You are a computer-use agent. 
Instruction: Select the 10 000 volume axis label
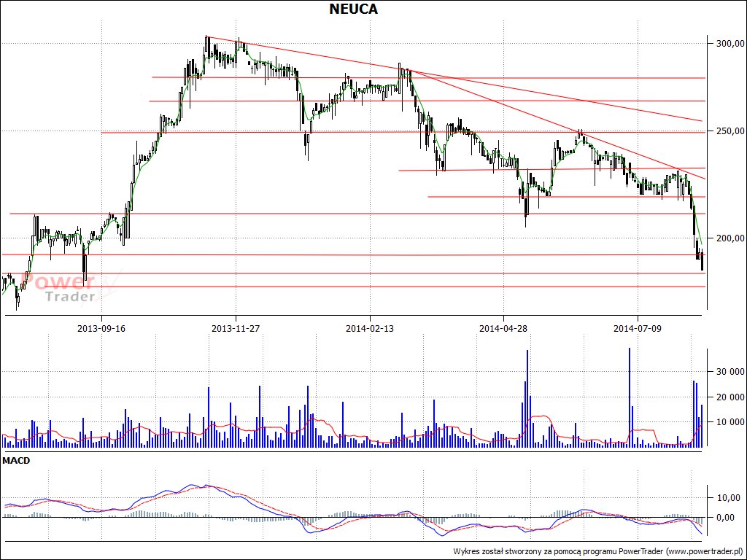[729, 422]
